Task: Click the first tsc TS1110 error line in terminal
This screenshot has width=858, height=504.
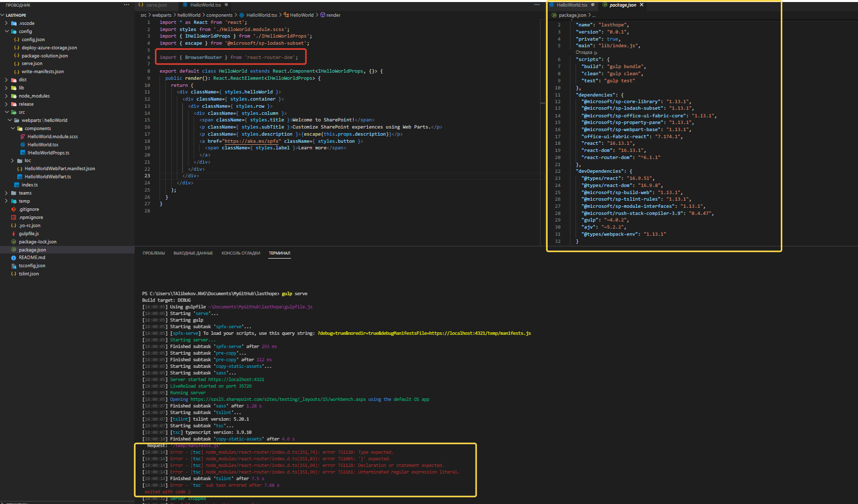Action: 268,452
